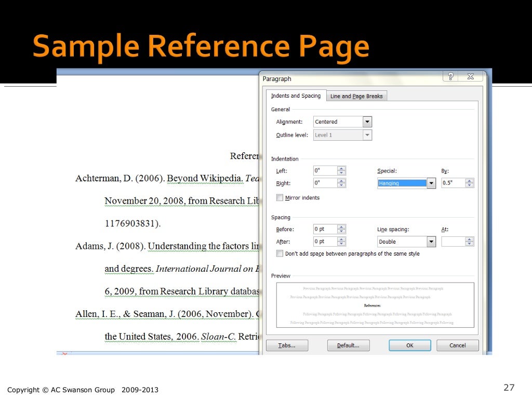Click the Before spacing field
Image resolution: width=532 pixels, height=399 pixels.
(x=325, y=229)
